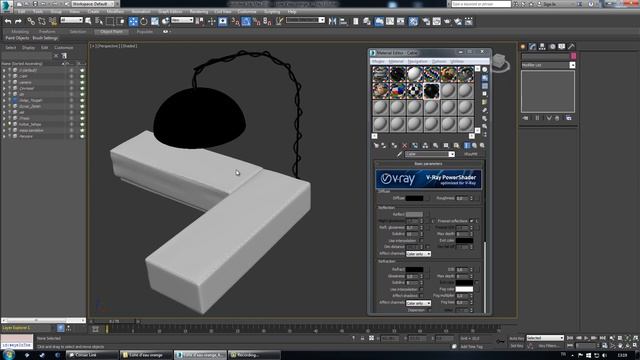Click the Redo arrow in main toolbar
This screenshot has height=360, width=640.
(x=18, y=21)
